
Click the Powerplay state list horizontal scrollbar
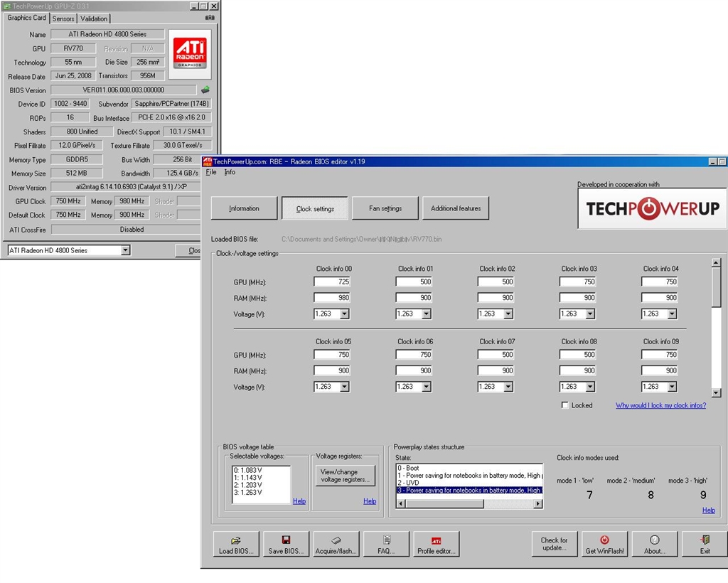(x=470, y=503)
